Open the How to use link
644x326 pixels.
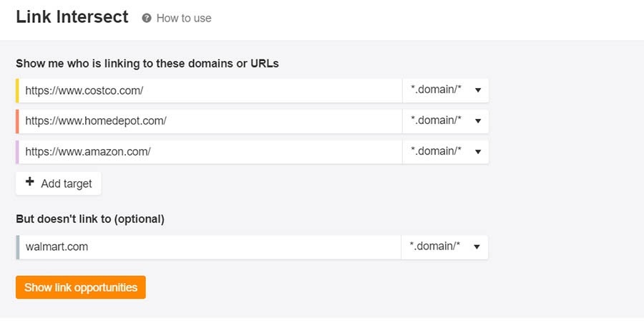(184, 18)
